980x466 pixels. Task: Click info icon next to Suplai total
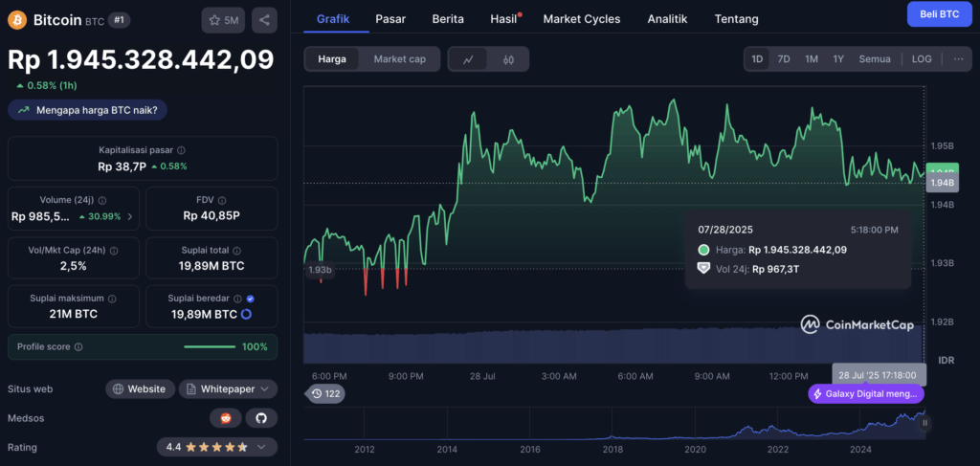[237, 251]
